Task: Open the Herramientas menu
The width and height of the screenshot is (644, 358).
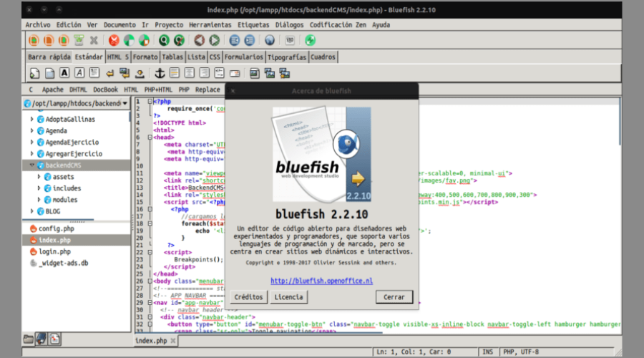Action: point(210,24)
